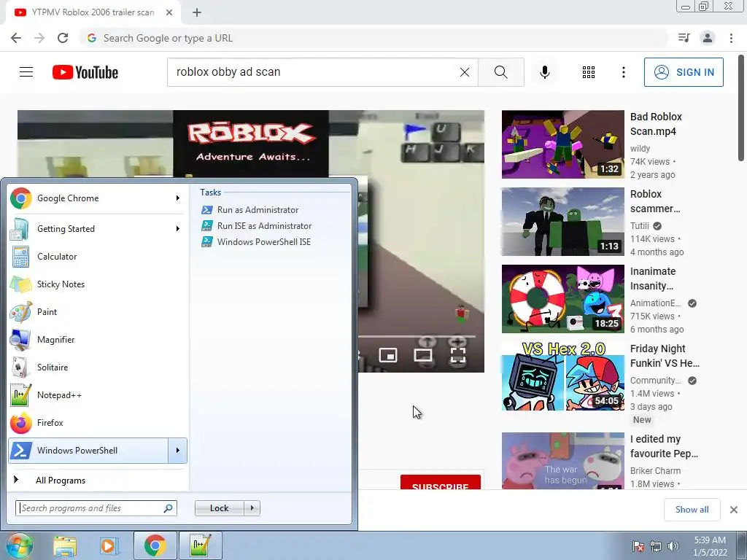Open Magnifier from Start menu

click(98, 340)
